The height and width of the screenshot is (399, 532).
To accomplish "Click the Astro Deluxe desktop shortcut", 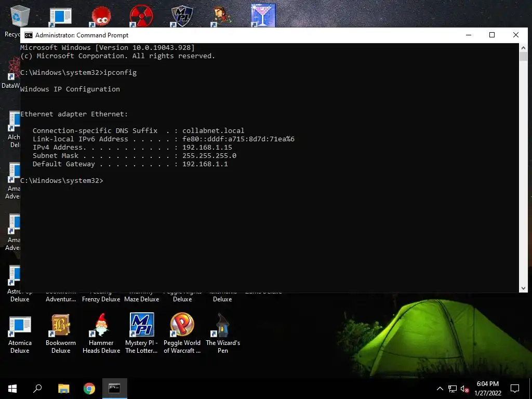I will [x=14, y=284].
